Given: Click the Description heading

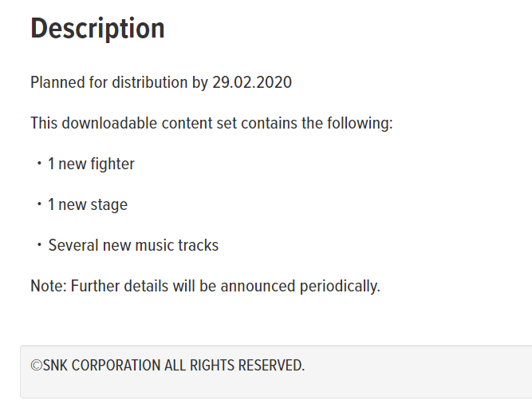Looking at the screenshot, I should 97,29.
